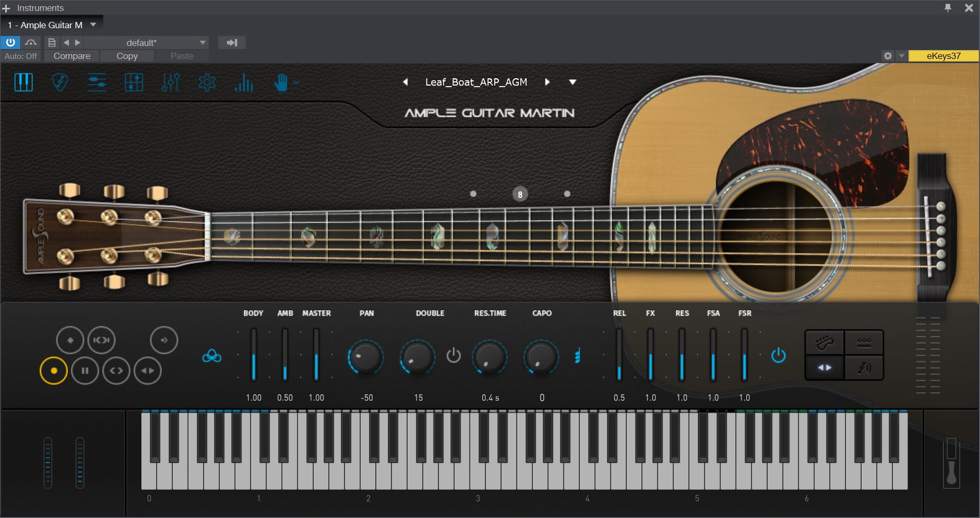Click the RES.TIME knob

(490, 357)
